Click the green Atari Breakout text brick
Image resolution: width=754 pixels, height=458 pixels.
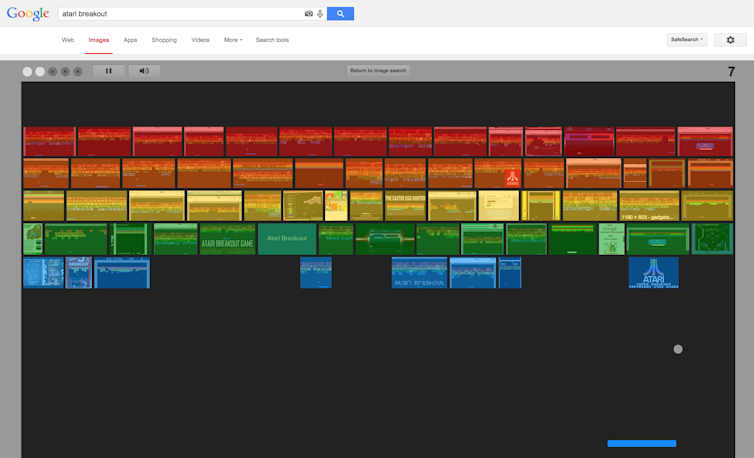[x=287, y=239]
